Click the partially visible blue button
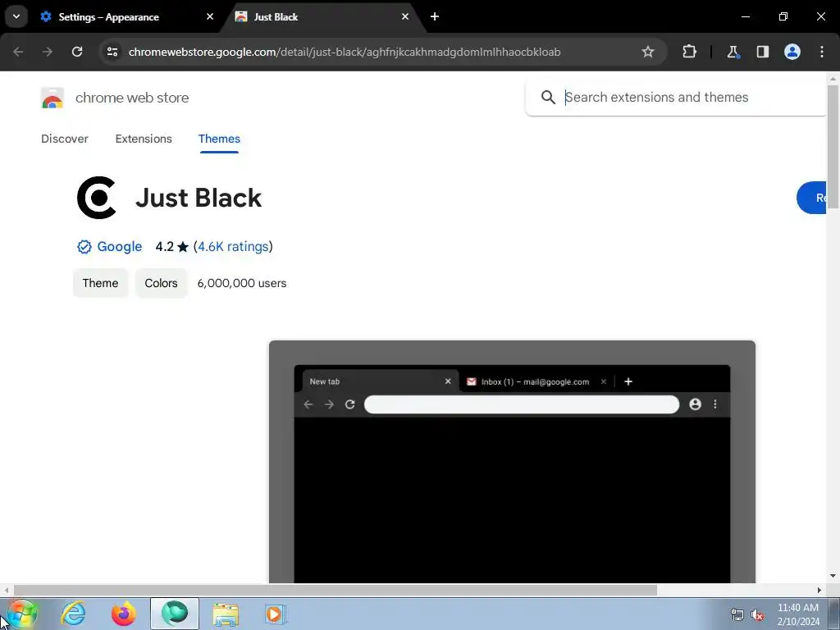840x630 pixels. pyautogui.click(x=811, y=198)
